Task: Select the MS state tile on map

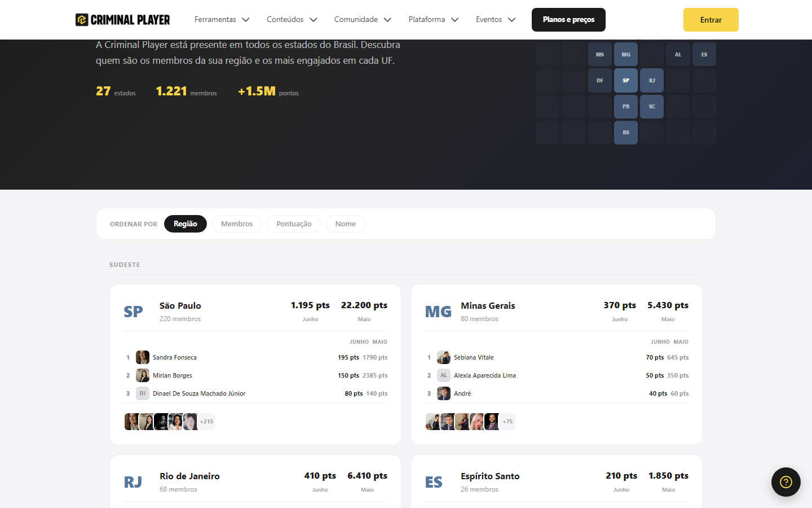Action: pos(600,55)
